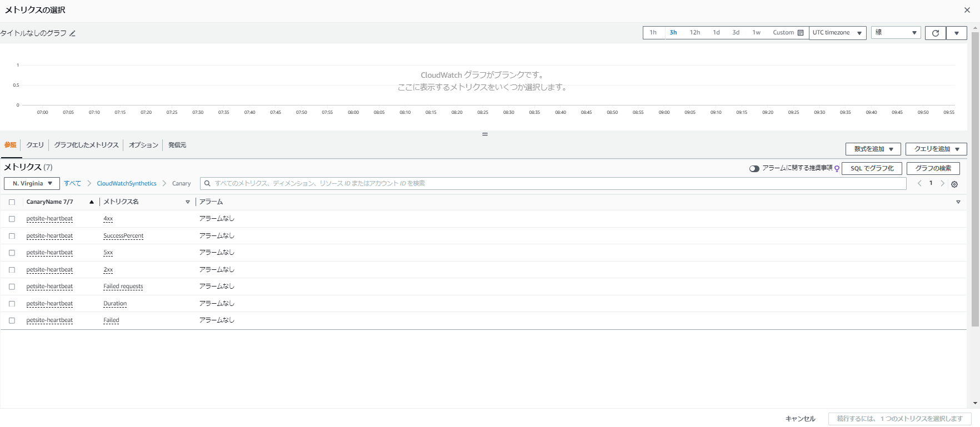Image resolution: width=980 pixels, height=427 pixels.
Task: Click Canary breadcrumb text
Action: point(181,183)
